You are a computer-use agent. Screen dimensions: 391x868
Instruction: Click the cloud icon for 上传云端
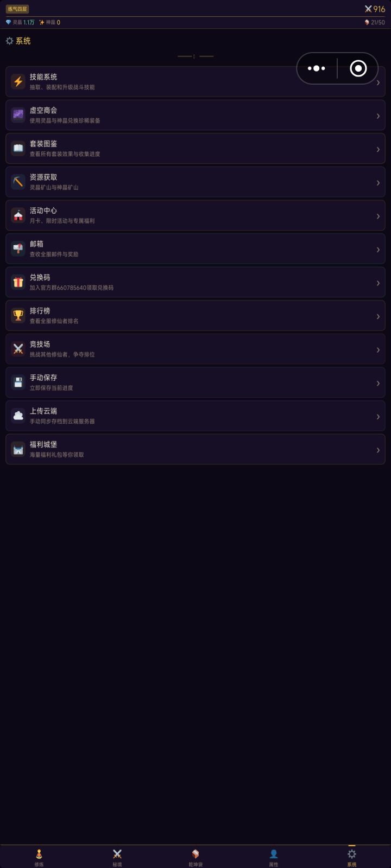click(18, 416)
